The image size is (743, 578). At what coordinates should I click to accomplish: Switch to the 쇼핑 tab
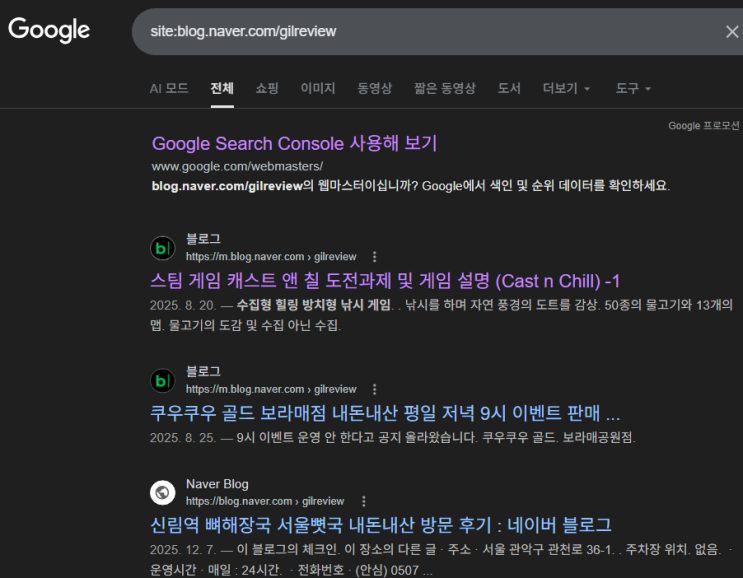(x=267, y=88)
